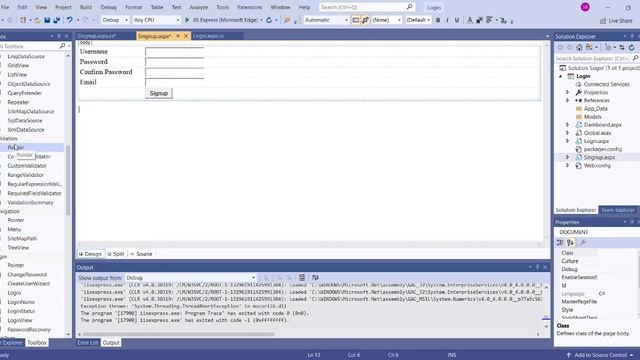Click Search Solution Explorer field
This screenshot has height=360, width=640.
(x=597, y=59)
